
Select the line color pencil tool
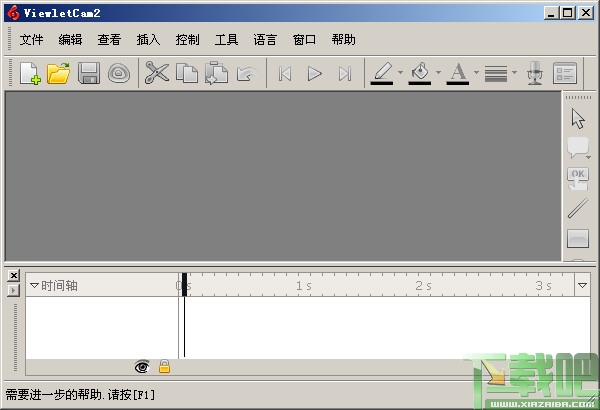click(382, 73)
